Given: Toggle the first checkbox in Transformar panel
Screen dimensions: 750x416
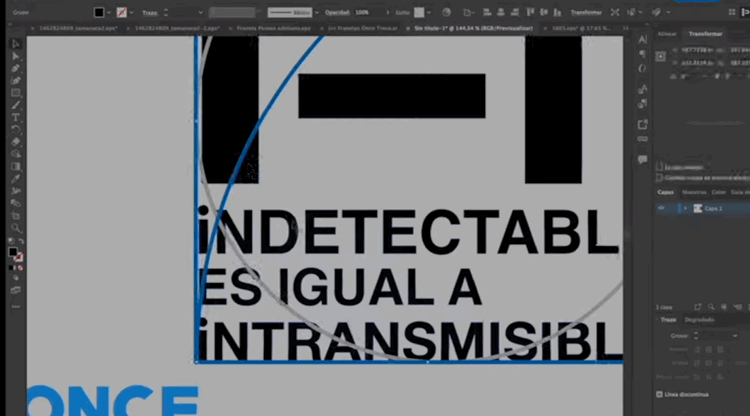Looking at the screenshot, I should [660, 167].
